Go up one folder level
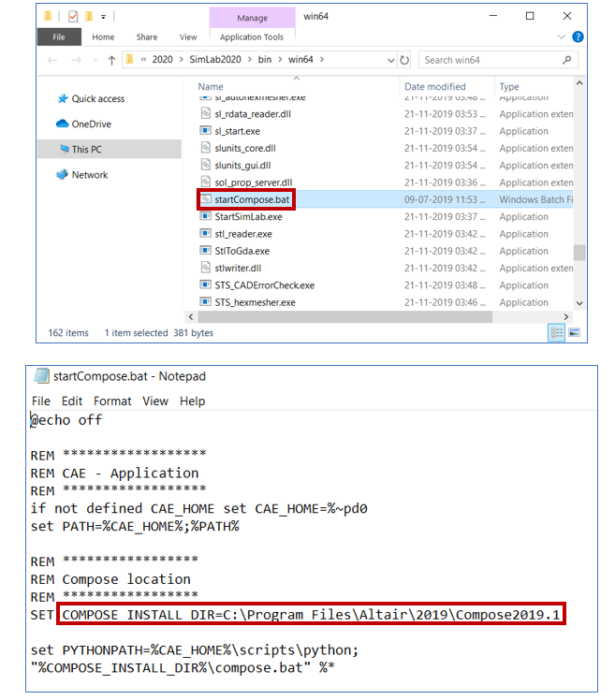Image resolution: width=615 pixels, height=700 pixels. 111,60
